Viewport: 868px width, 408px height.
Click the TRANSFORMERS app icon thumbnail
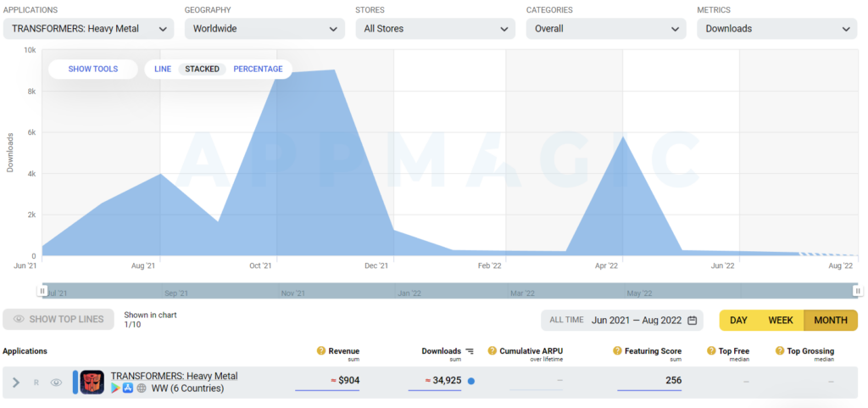(92, 382)
